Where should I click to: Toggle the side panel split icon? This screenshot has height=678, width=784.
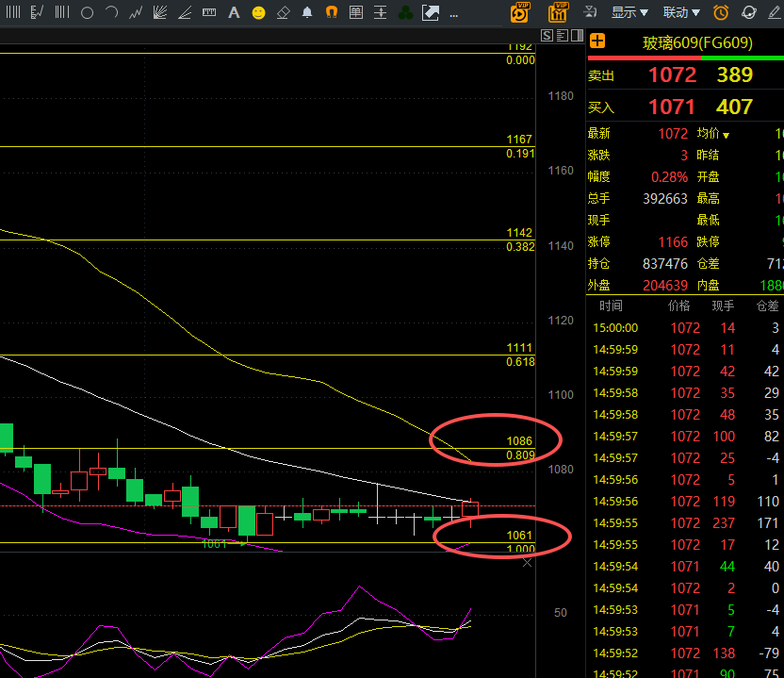click(577, 36)
